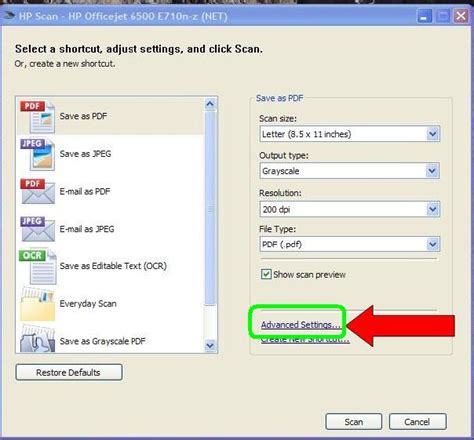
Task: Click the Save as PDF shortcut label
Action: coord(83,116)
